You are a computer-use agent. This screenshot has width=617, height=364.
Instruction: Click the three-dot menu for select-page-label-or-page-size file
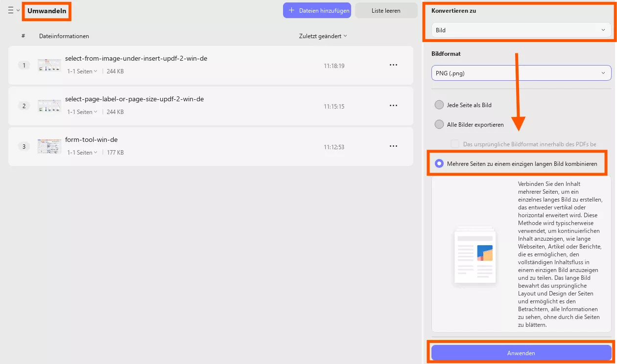point(393,105)
